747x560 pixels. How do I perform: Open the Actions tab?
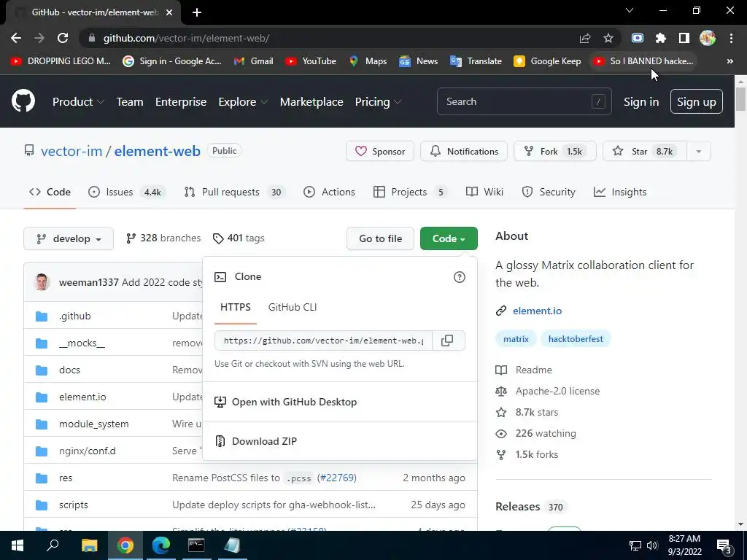click(329, 192)
